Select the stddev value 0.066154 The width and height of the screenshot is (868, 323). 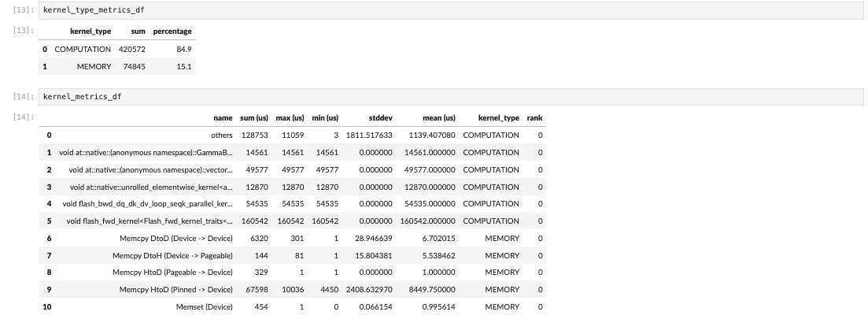click(x=376, y=307)
